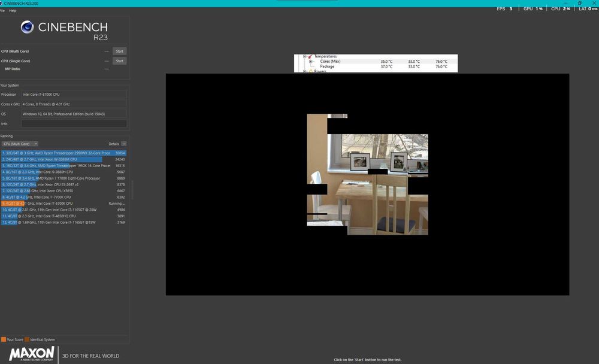
Task: Select the Threadripper 2990WX ranking row
Action: tap(63, 153)
